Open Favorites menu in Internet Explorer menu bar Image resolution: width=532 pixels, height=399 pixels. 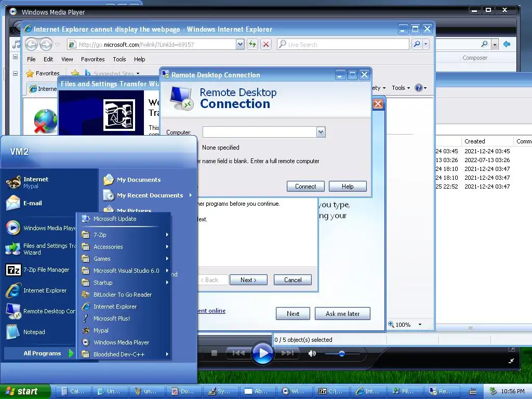(92, 59)
